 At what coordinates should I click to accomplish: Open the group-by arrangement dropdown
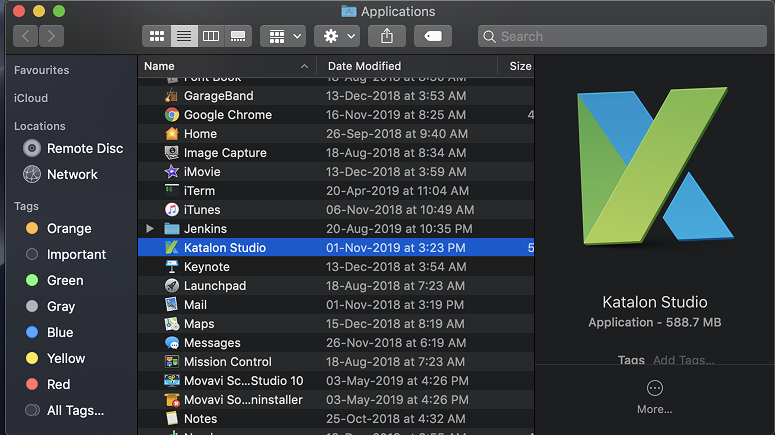point(283,36)
